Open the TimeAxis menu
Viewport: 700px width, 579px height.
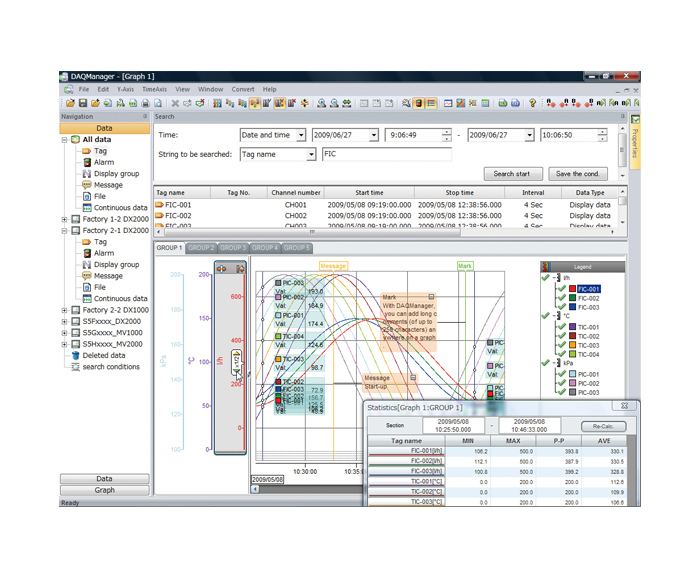(154, 89)
